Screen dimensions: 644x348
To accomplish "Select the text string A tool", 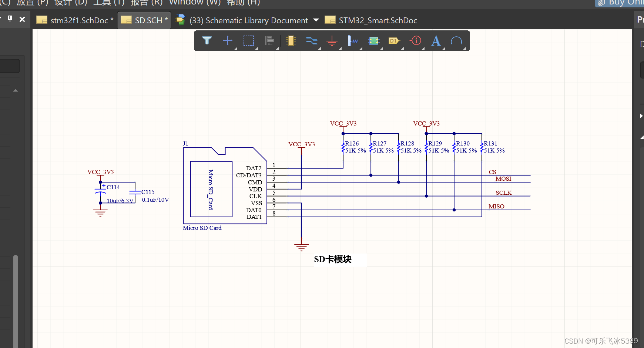I will [436, 40].
